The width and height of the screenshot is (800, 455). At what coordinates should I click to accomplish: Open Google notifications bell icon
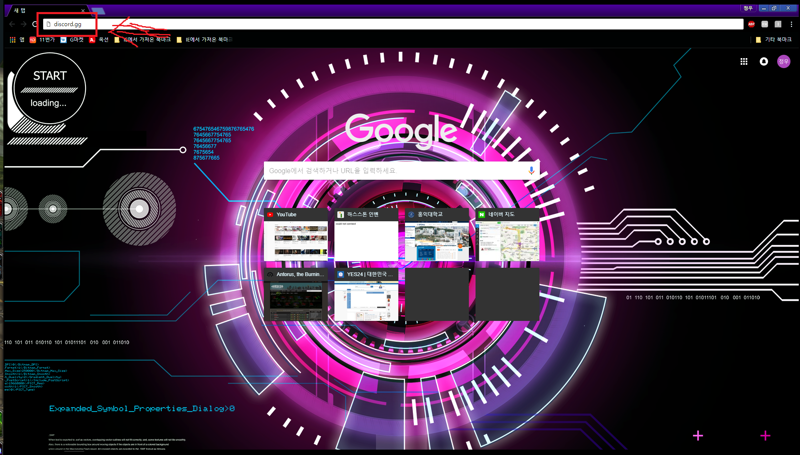(764, 61)
